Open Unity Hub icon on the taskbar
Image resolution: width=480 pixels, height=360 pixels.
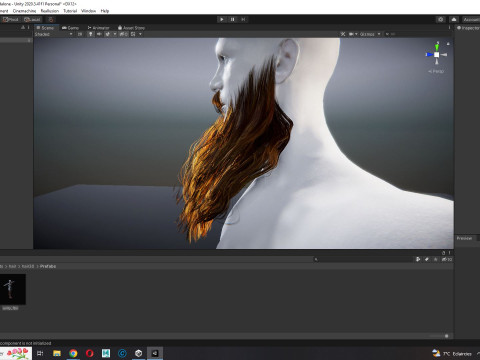tap(139, 353)
